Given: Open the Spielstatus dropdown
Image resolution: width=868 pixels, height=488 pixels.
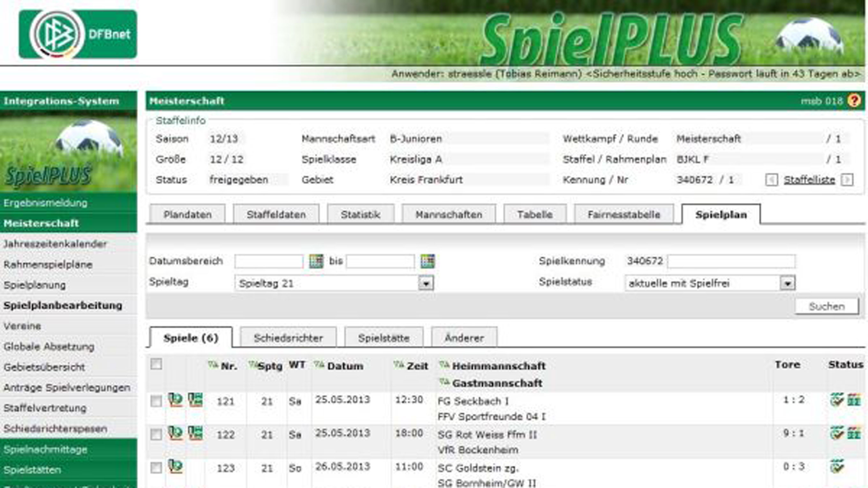Looking at the screenshot, I should 787,284.
